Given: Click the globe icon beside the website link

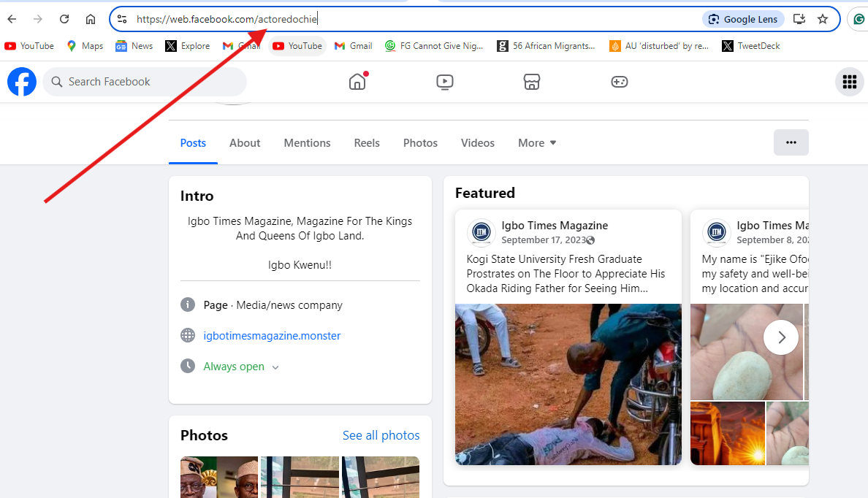Looking at the screenshot, I should point(188,335).
